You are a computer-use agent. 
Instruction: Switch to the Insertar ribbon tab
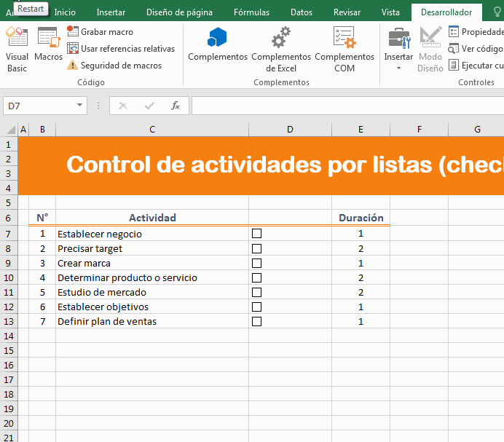[111, 12]
